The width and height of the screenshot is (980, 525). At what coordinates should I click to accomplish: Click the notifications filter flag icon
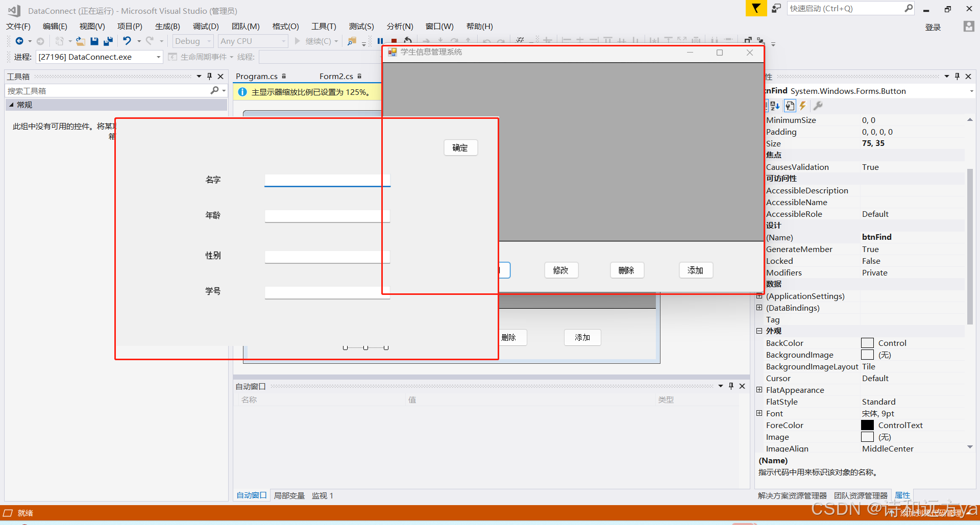tap(756, 8)
